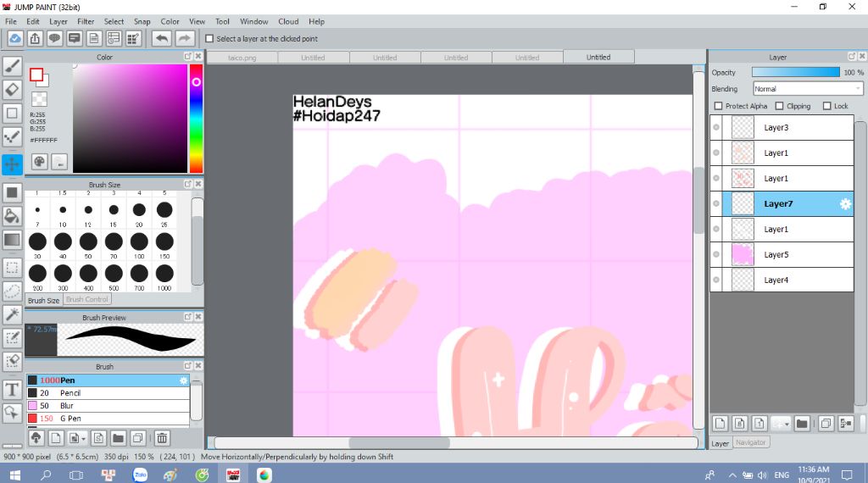This screenshot has height=483, width=868.
Task: Toggle Clipping checkbox
Action: pos(780,106)
